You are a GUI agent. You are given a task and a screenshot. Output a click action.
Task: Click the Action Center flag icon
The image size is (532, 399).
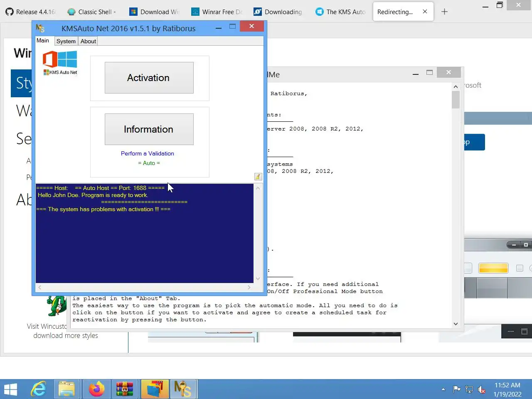click(x=456, y=389)
